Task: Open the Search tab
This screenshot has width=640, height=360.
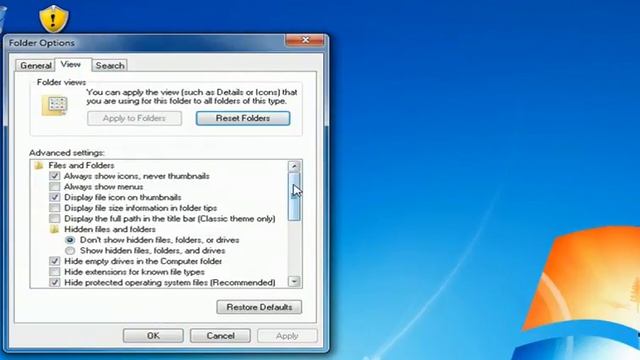Action: [x=109, y=65]
